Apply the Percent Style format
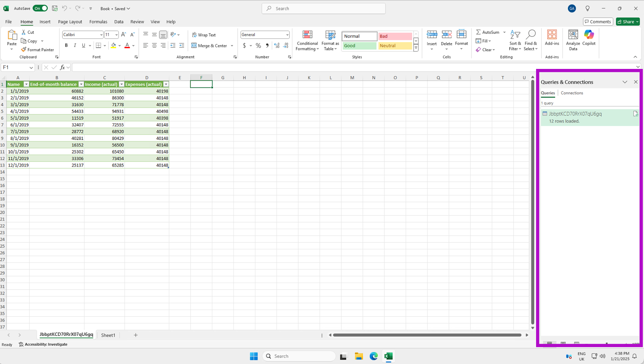Image resolution: width=644 pixels, height=364 pixels. (x=258, y=45)
